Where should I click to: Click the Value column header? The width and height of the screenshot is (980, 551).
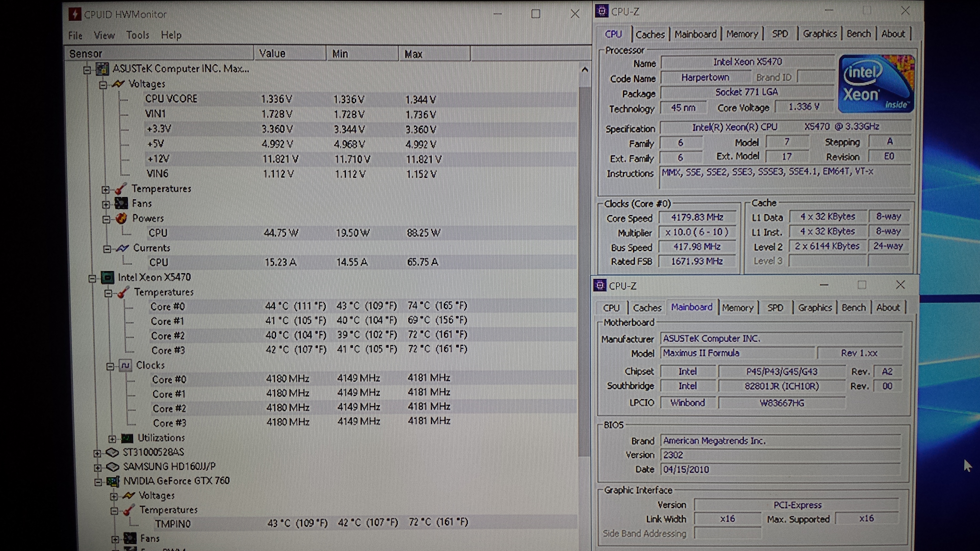290,54
